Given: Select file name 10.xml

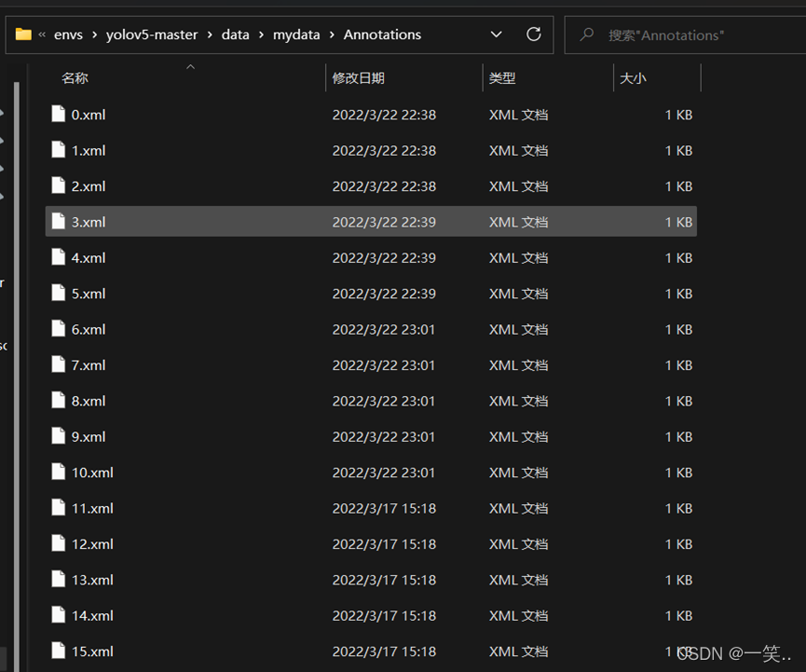Looking at the screenshot, I should coord(92,473).
